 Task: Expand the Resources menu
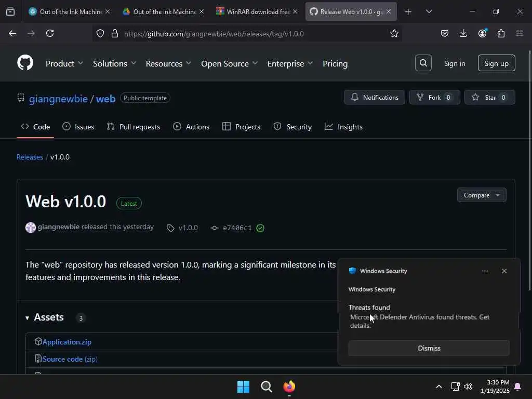[x=169, y=63]
